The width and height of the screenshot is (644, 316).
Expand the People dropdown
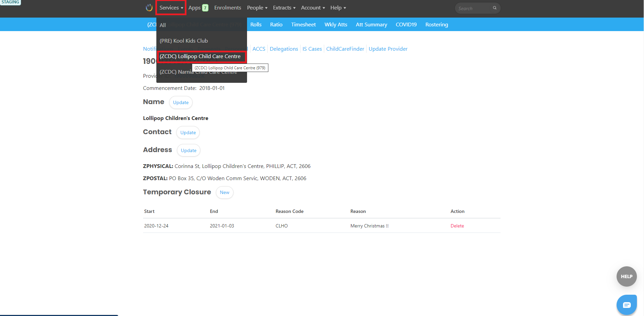tap(257, 8)
